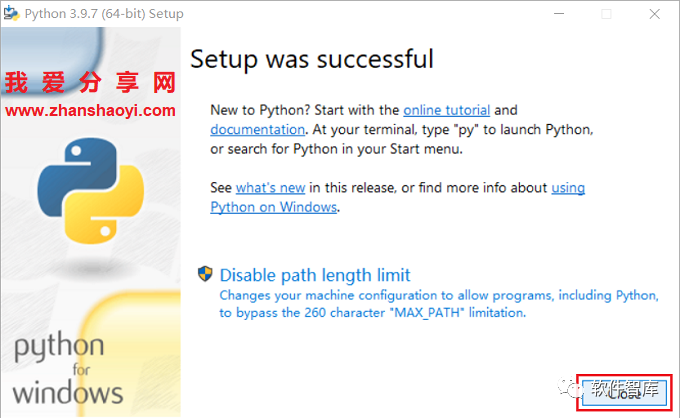Follow the what's new link
The image size is (680, 418).
click(270, 188)
